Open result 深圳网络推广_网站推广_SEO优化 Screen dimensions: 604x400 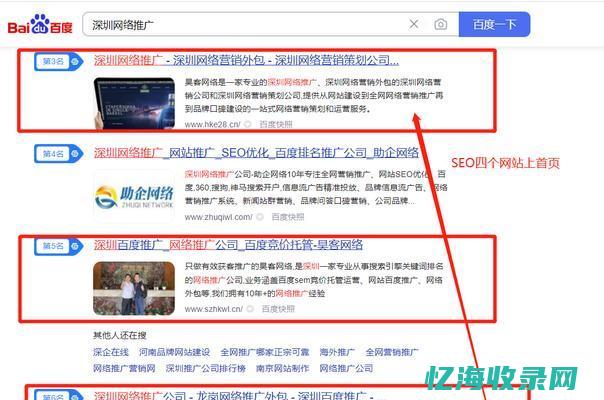pyautogui.click(x=256, y=152)
